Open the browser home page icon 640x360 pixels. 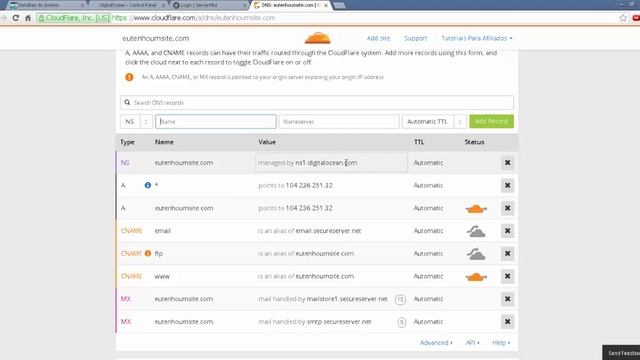(x=28, y=18)
